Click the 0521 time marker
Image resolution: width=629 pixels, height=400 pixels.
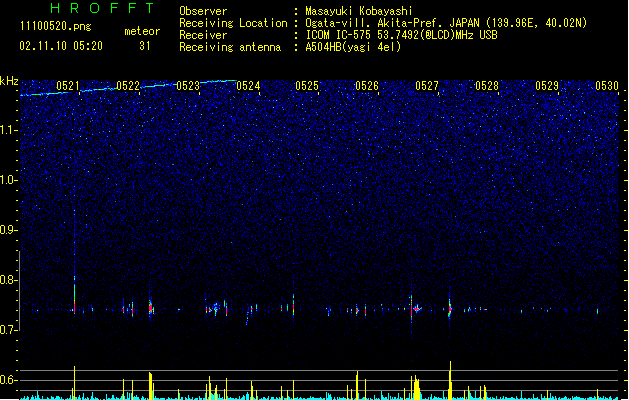coord(68,86)
